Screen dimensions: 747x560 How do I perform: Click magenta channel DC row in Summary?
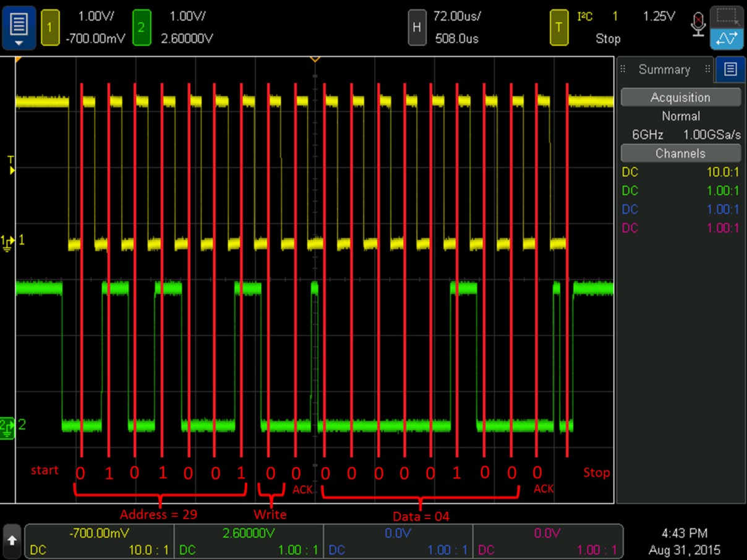click(x=680, y=228)
